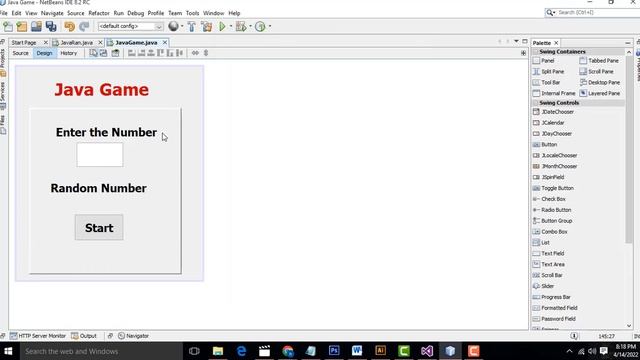Select the Button component in the Palette
The image size is (640, 360).
point(545,144)
